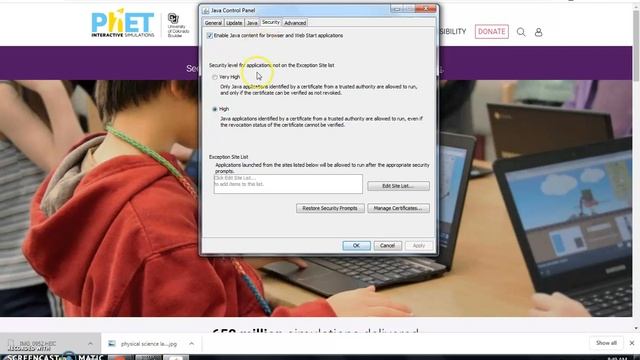The width and height of the screenshot is (640, 360).
Task: Click the DONATE button on PhET site
Action: pos(491,31)
